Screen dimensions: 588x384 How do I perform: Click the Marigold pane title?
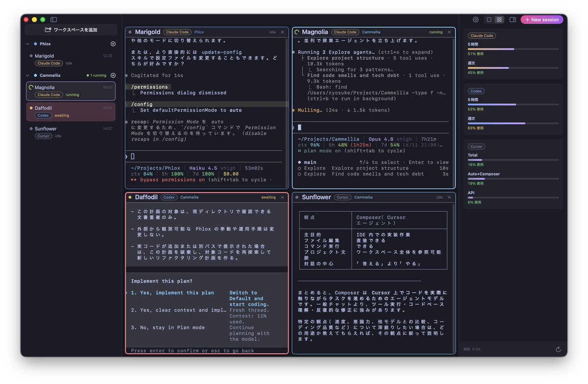pos(147,32)
